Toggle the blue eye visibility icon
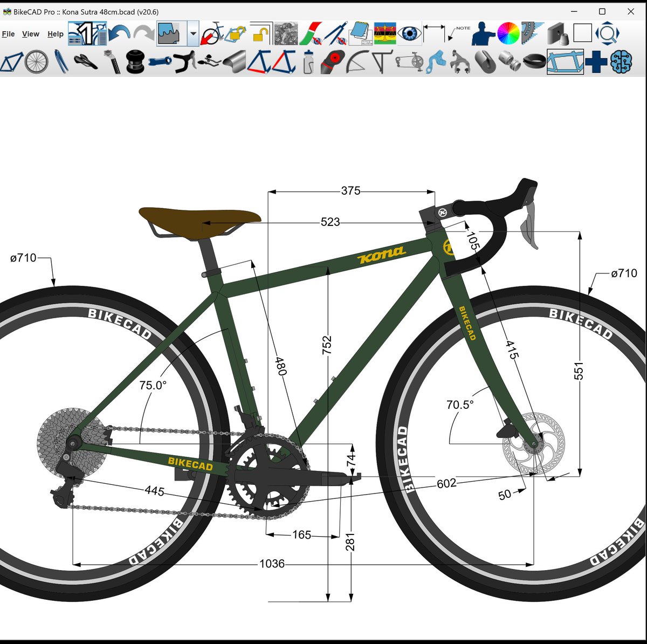The image size is (647, 644). click(x=410, y=33)
